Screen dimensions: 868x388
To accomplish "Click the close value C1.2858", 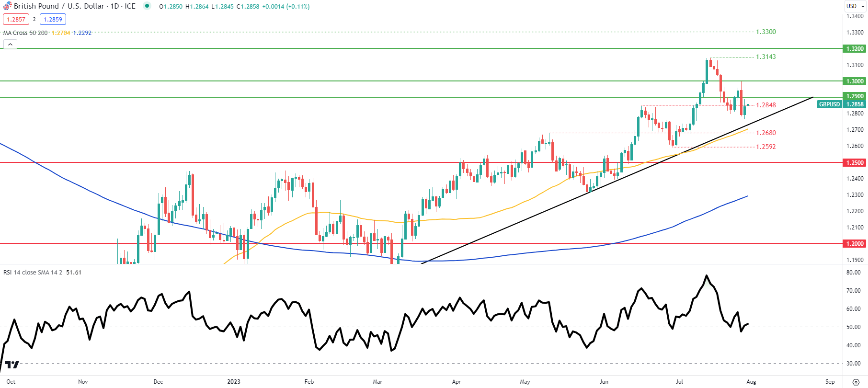I will pos(248,7).
